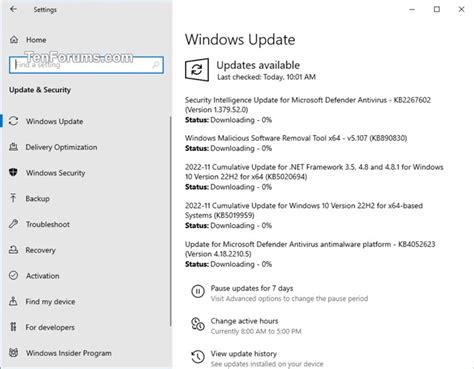Open View update history
The width and height of the screenshot is (474, 369).
pos(244,353)
